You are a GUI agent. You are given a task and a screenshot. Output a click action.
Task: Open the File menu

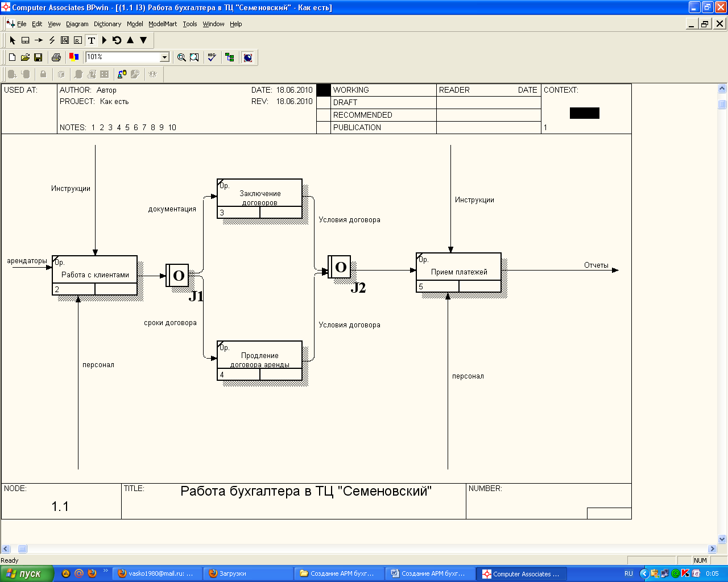22,24
